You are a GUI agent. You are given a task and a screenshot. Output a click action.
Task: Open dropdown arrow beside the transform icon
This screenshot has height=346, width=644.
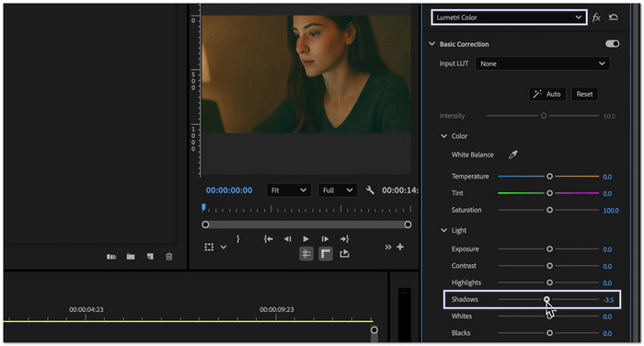[x=224, y=247]
